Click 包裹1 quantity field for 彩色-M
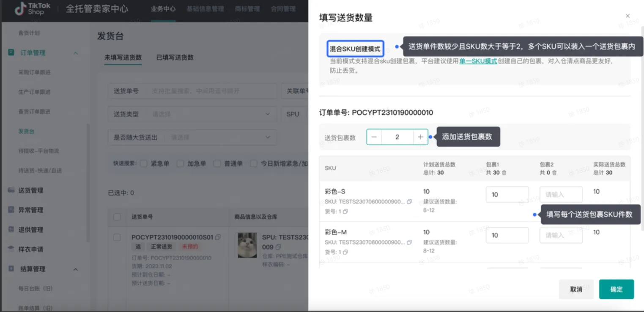The image size is (644, 312). [507, 235]
